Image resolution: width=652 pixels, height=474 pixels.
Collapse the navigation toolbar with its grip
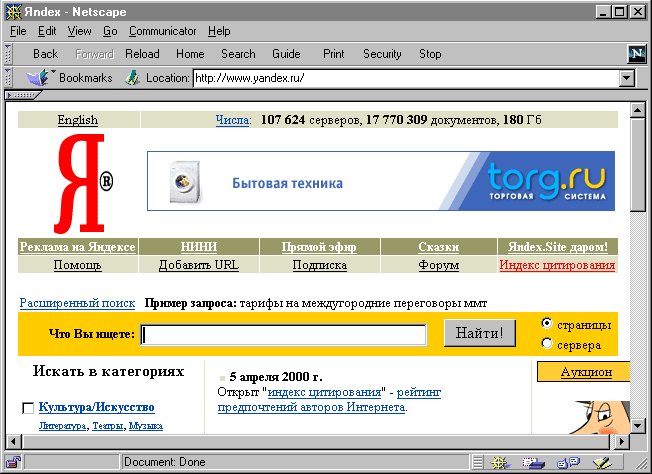tap(8, 54)
